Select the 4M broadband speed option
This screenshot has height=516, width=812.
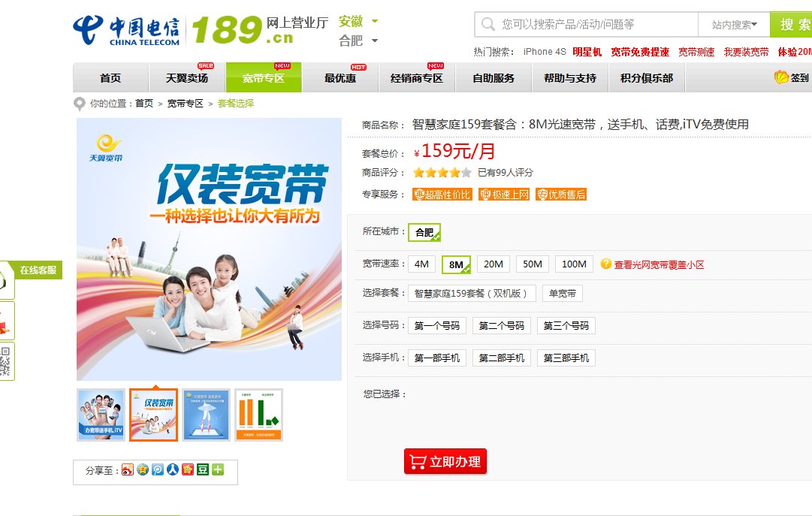(422, 264)
